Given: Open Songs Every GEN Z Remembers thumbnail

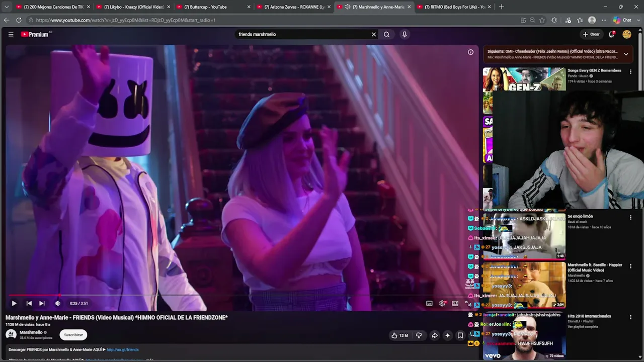Looking at the screenshot, I should (x=524, y=79).
